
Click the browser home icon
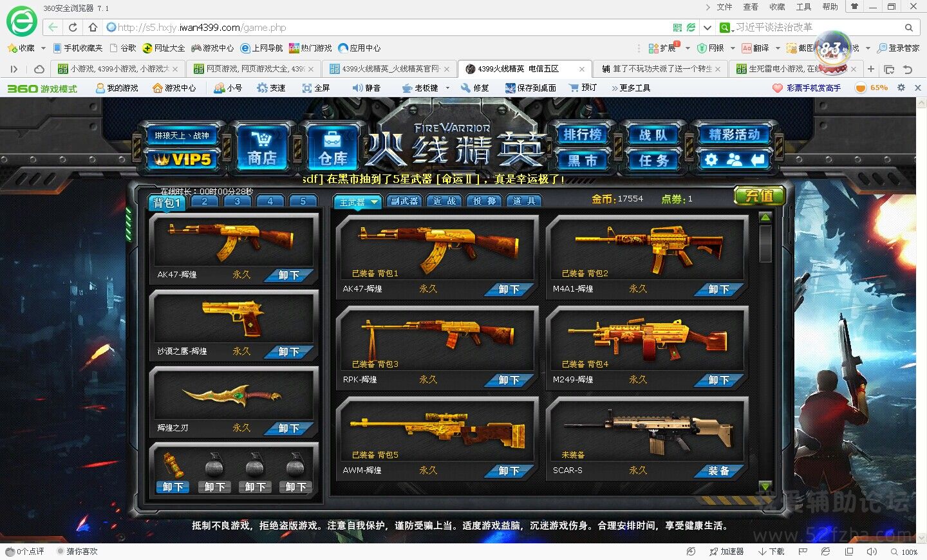[x=93, y=28]
